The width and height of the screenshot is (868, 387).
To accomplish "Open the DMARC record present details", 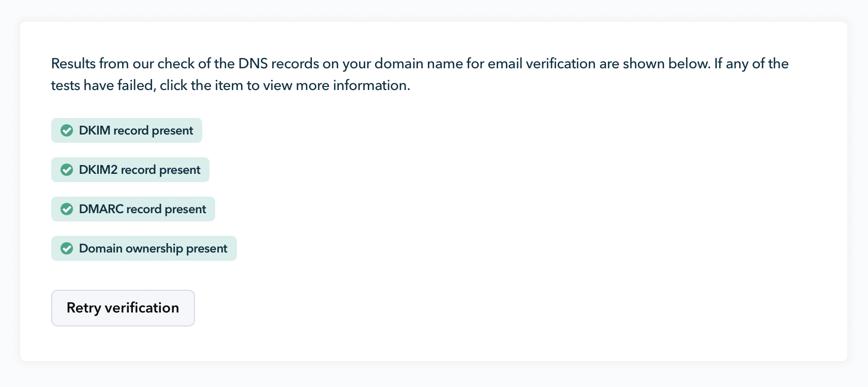I will pos(133,209).
